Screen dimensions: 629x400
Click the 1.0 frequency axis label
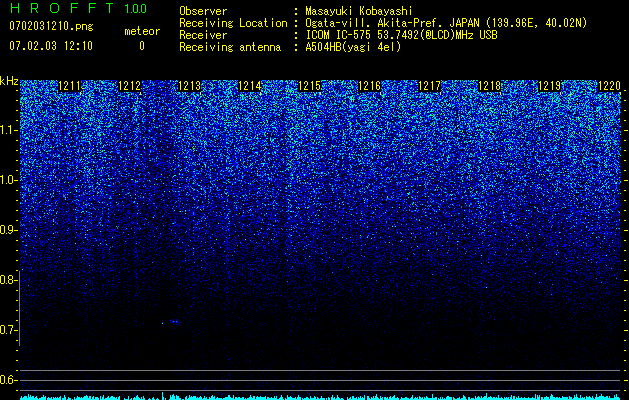coord(8,180)
